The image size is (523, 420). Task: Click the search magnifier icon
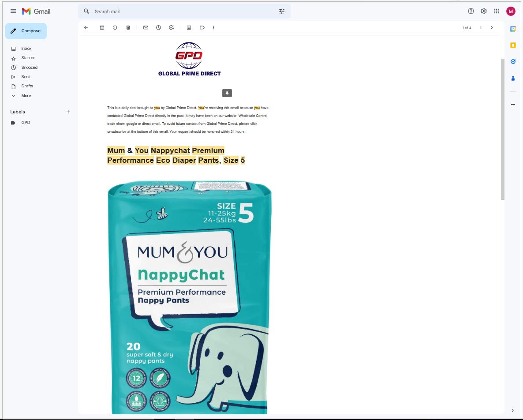86,11
